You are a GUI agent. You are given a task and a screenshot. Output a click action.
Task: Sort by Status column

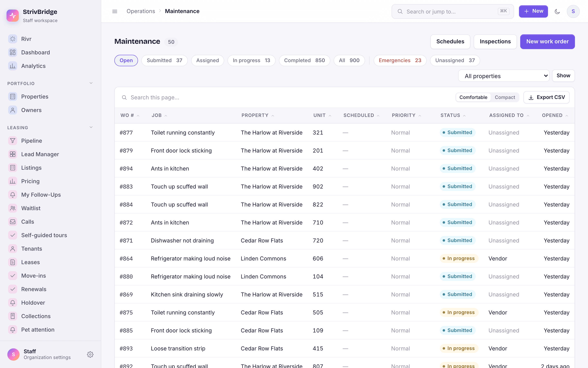pyautogui.click(x=453, y=115)
